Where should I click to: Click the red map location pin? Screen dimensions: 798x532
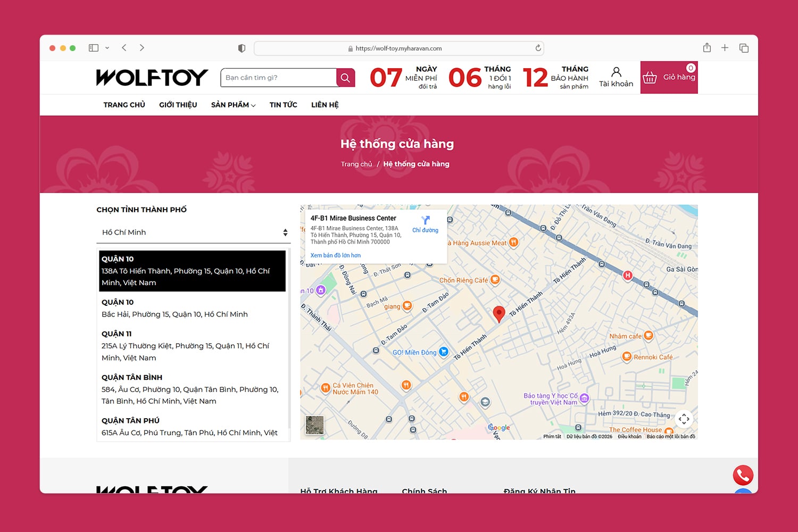[498, 314]
